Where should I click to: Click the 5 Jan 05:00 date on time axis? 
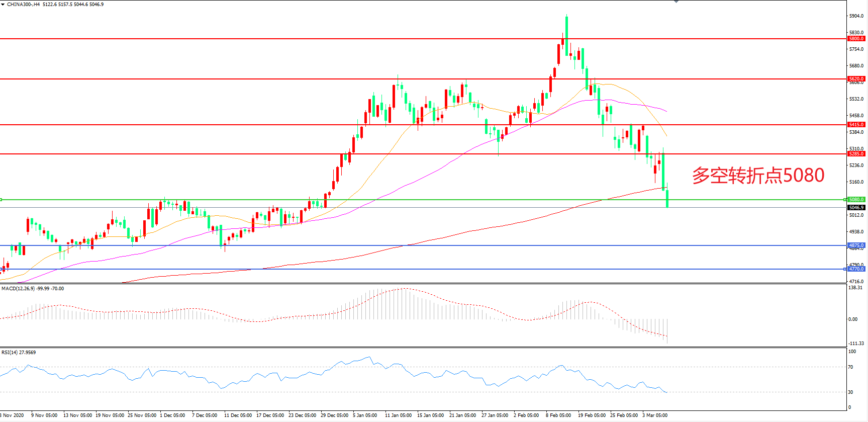pos(365,415)
